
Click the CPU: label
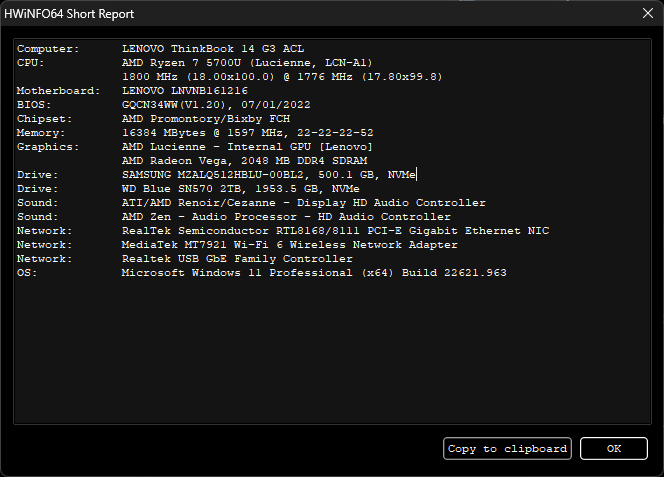[30, 63]
